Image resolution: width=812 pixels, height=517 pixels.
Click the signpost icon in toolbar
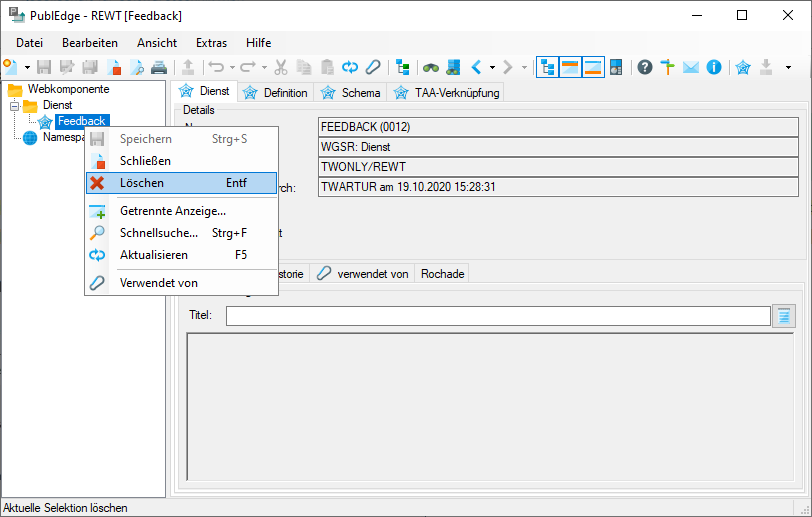668,67
